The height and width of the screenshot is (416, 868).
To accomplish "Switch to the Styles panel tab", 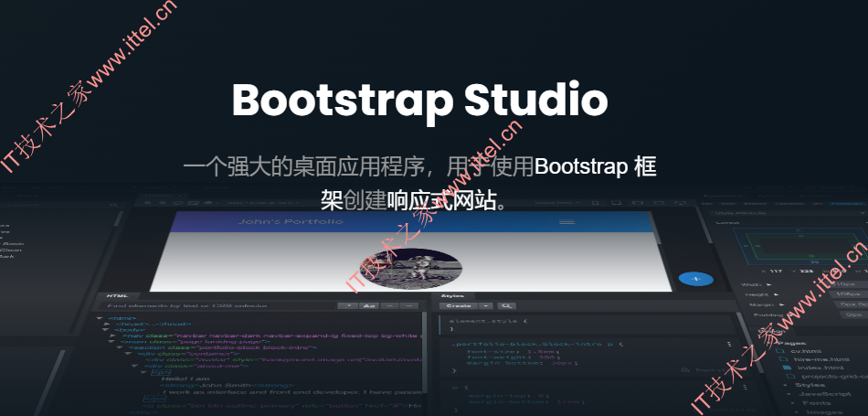I will (451, 296).
